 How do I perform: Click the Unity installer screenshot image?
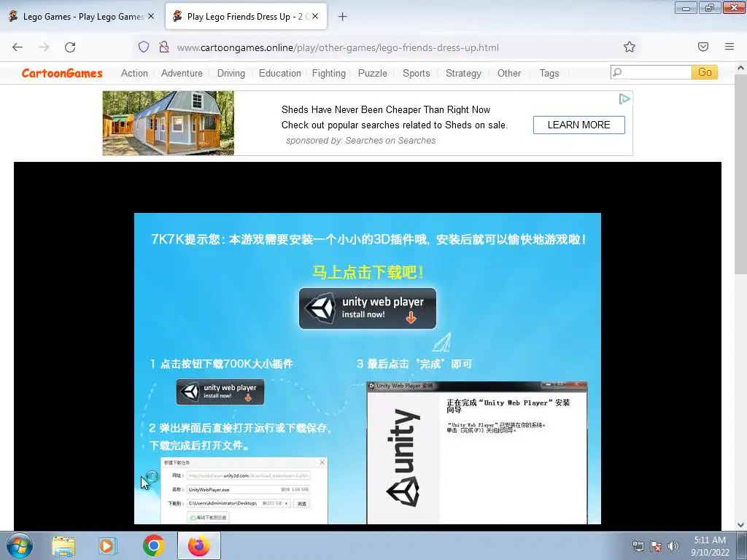tap(477, 452)
